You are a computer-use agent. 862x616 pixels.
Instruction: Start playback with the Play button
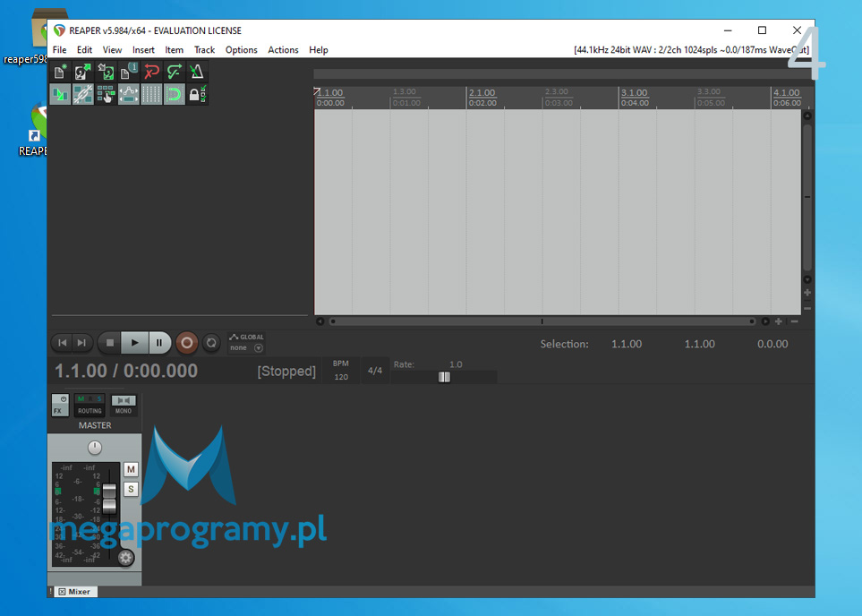pos(134,343)
